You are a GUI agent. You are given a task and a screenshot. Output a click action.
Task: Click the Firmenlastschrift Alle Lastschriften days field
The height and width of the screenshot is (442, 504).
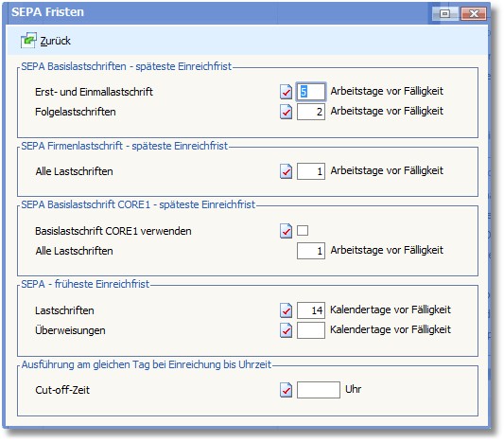tap(311, 171)
